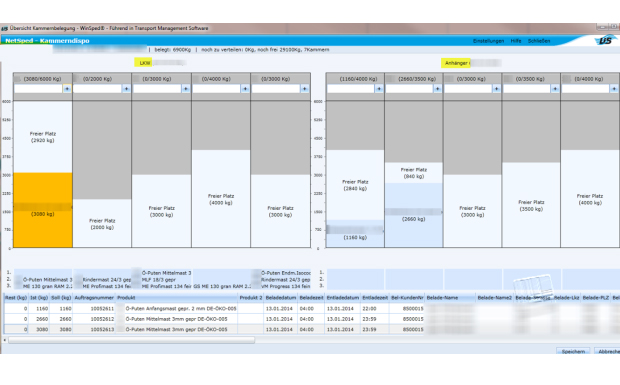The image size is (620, 385).
Task: Open the Einstellungen menu
Action: point(488,41)
